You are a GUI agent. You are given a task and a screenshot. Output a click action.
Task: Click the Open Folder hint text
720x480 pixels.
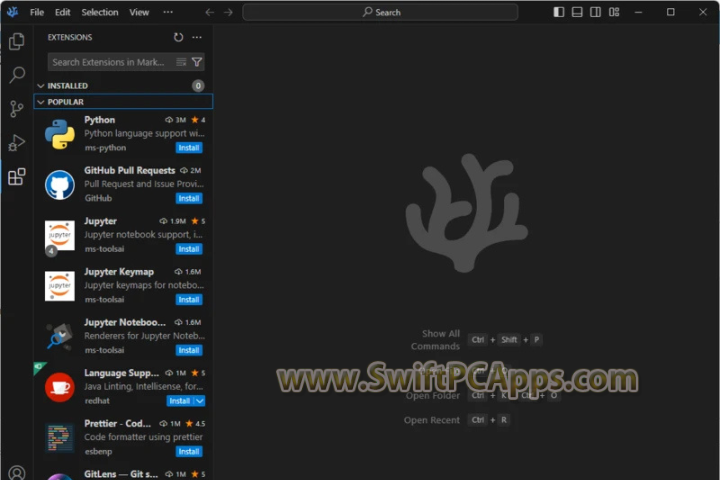pyautogui.click(x=433, y=395)
